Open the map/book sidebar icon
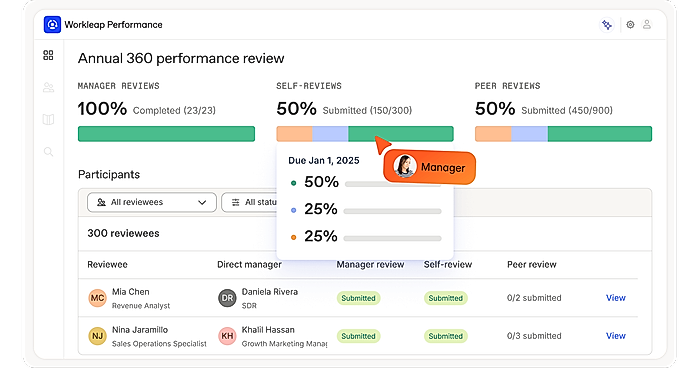The image size is (700, 368). click(48, 119)
